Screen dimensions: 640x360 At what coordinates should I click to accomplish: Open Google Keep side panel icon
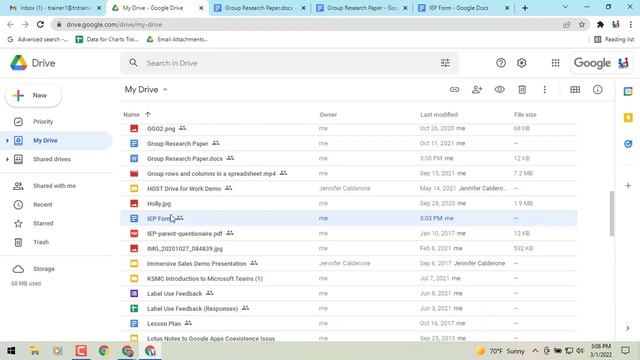pos(628,118)
